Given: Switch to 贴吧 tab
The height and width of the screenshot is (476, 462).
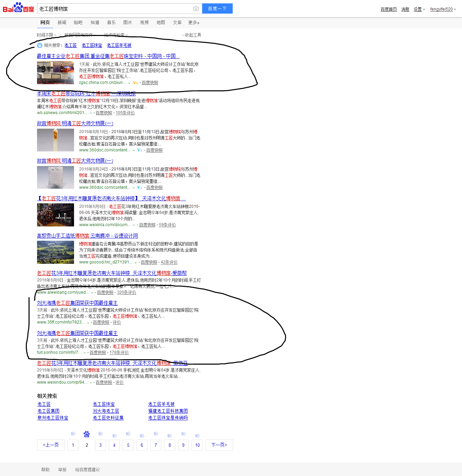Looking at the screenshot, I should (x=78, y=22).
